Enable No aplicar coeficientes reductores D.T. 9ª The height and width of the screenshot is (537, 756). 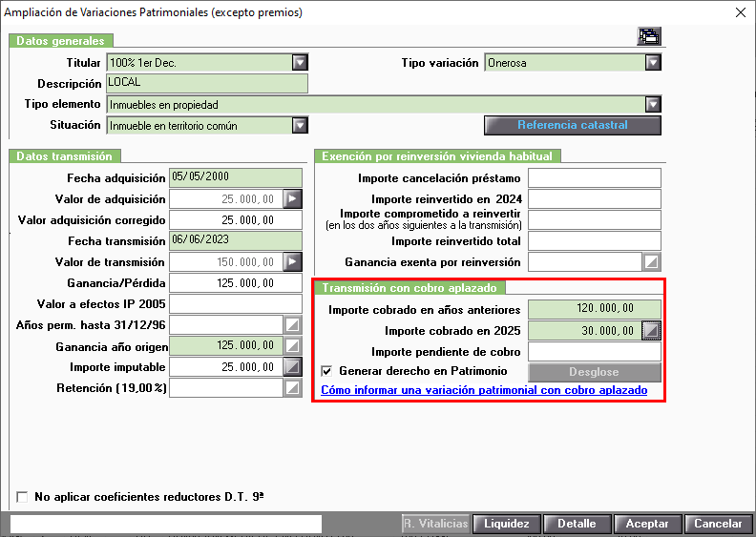[x=22, y=497]
